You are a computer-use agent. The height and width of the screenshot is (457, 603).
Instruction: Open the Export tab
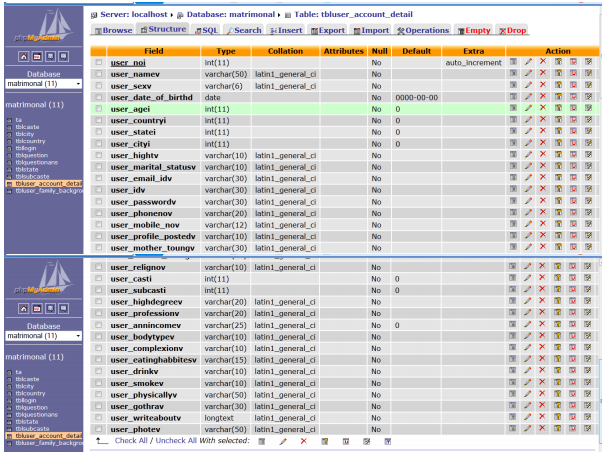328,30
